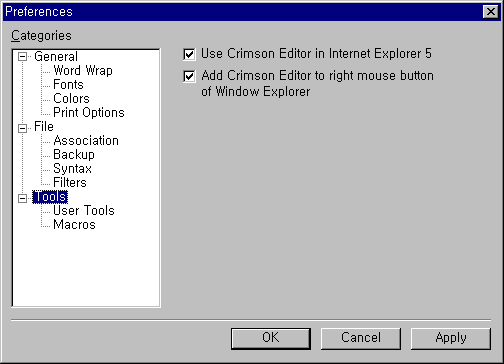504x364 pixels.
Task: Select the Filters category
Action: [70, 183]
